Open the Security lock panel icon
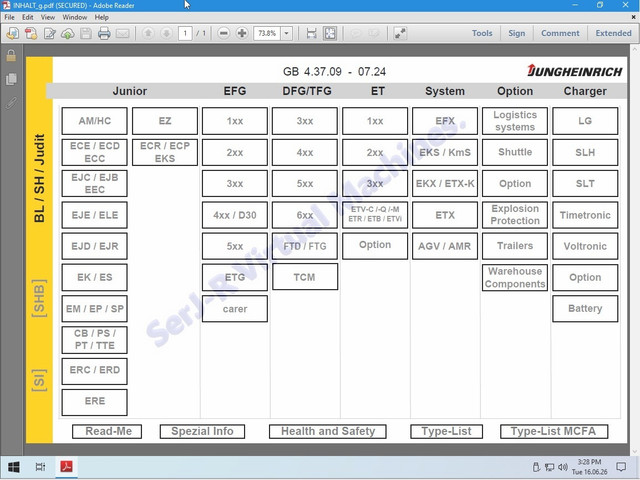 tap(11, 55)
